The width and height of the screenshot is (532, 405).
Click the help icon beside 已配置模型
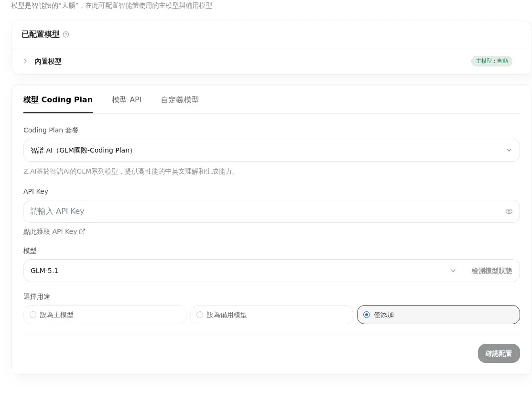(x=66, y=34)
